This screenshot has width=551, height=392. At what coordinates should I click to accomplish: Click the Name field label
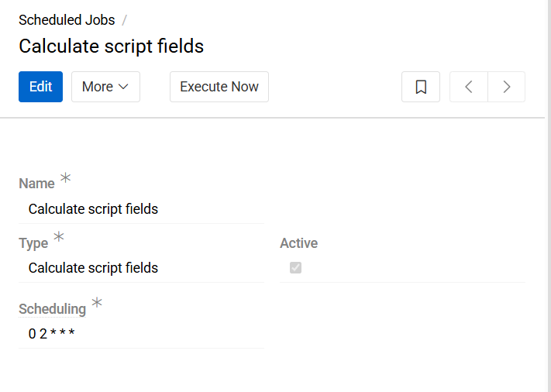36,184
